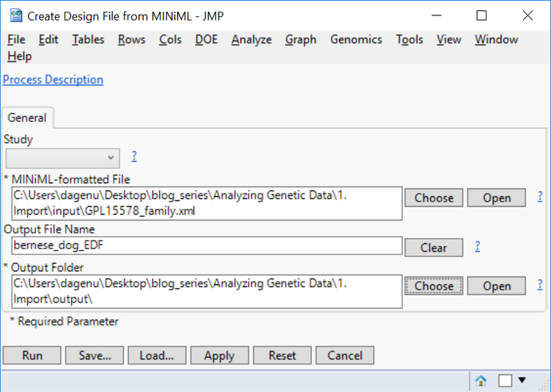Open help for Output File Name
The image size is (551, 392).
point(477,246)
